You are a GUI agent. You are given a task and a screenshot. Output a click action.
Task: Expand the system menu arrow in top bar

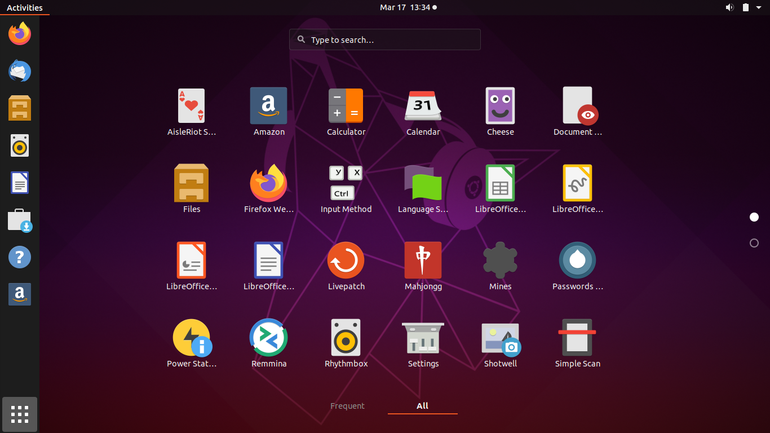(x=759, y=7)
